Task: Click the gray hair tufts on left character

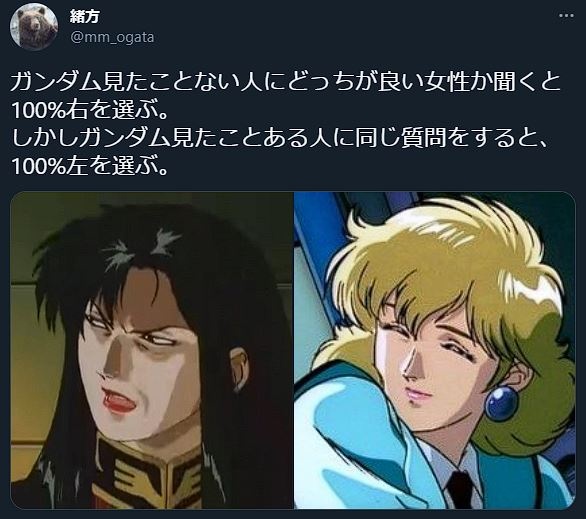Action: (x=140, y=246)
